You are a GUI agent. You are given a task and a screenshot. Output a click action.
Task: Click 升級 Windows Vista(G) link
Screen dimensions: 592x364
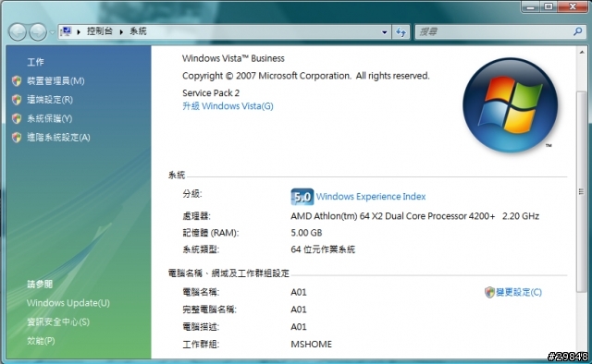coord(228,106)
